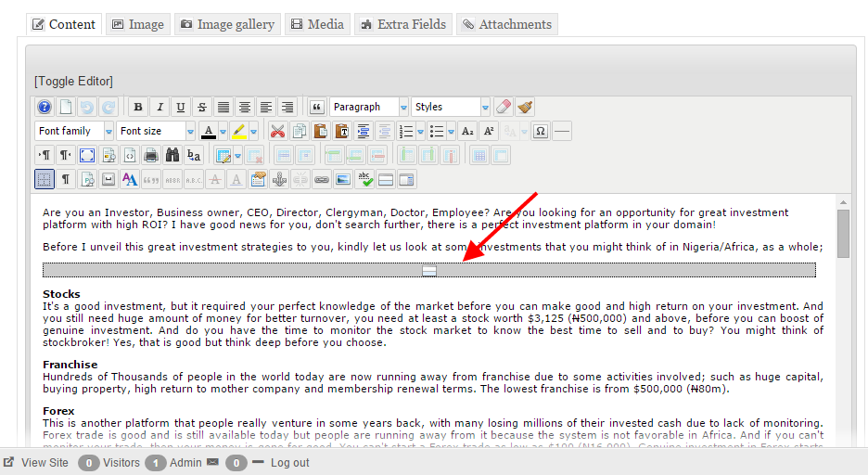Click the Log out link

pyautogui.click(x=289, y=462)
